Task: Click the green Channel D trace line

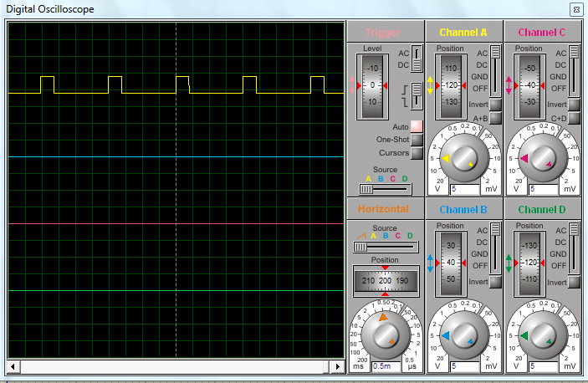Action: pos(176,290)
